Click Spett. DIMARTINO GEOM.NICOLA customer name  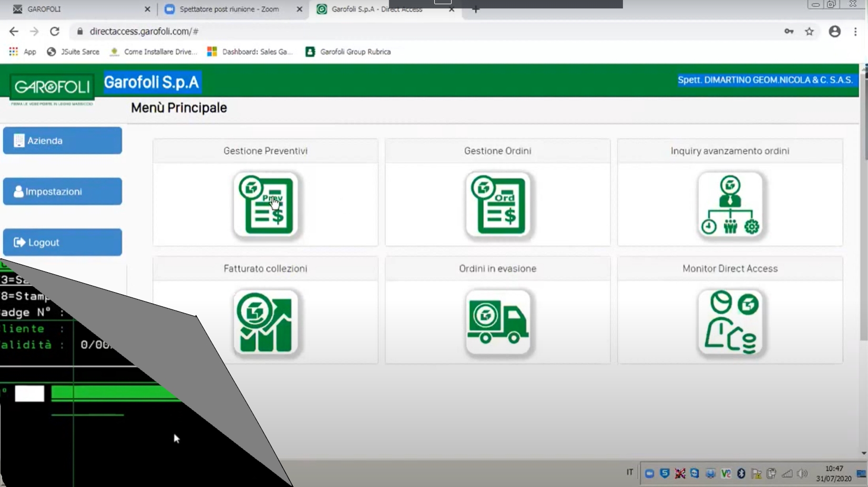(x=765, y=80)
